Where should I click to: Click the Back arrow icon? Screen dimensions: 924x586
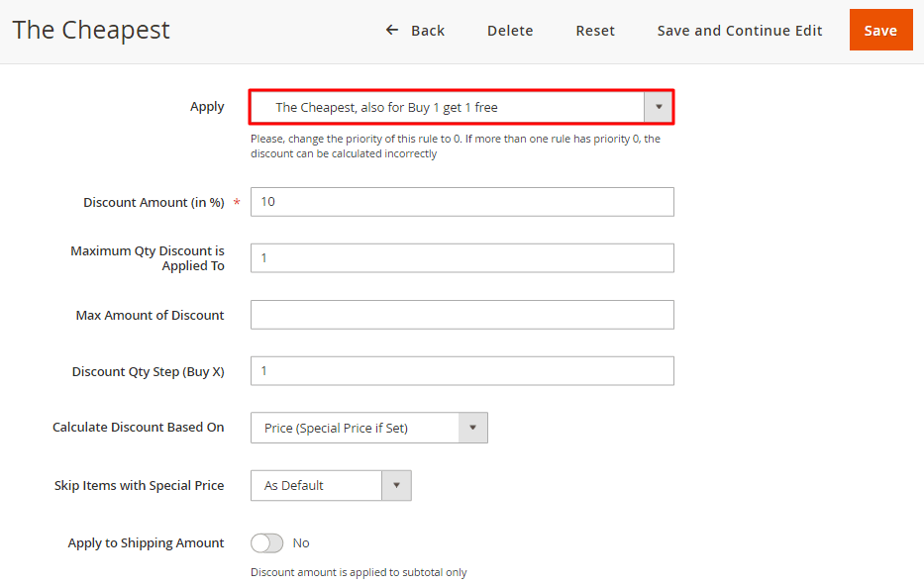click(x=392, y=31)
